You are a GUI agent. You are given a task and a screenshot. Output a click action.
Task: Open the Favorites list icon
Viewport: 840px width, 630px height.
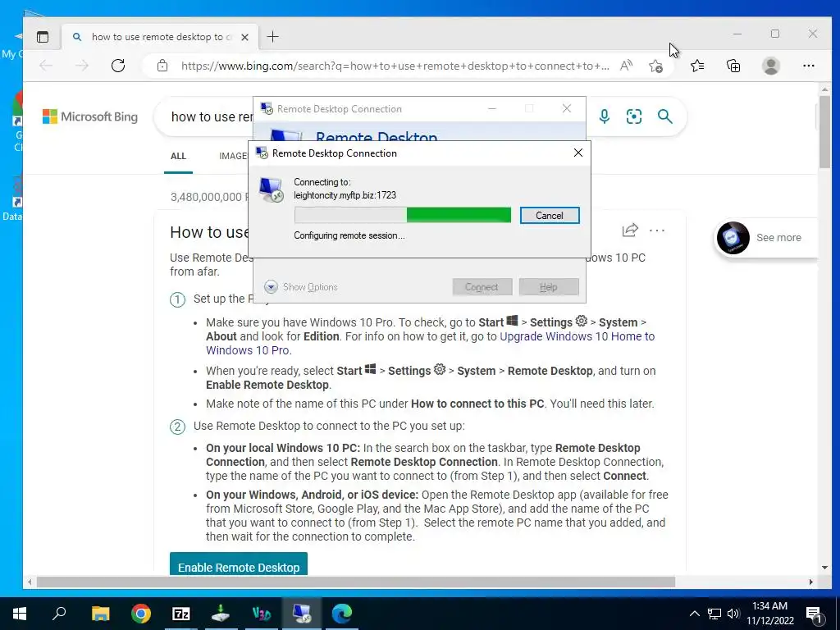click(x=697, y=66)
